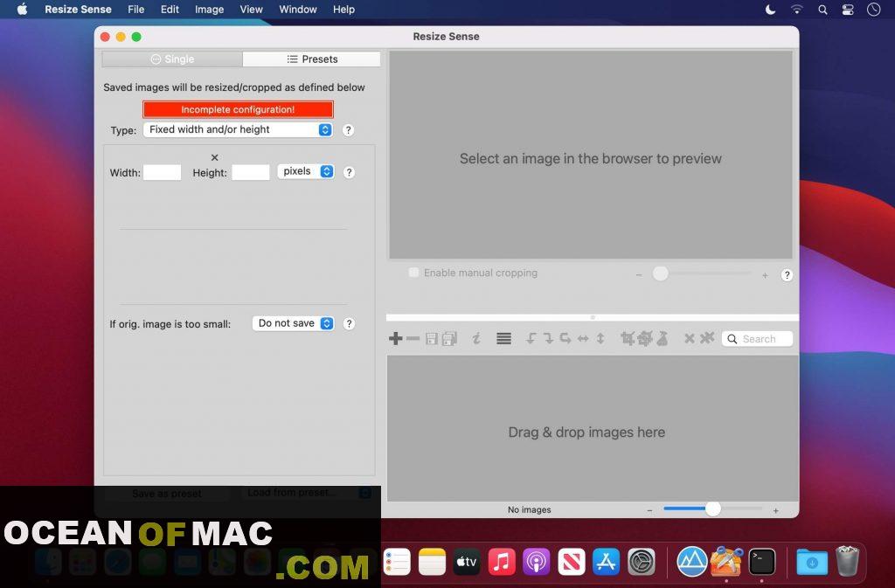Viewport: 895px width, 588px height.
Task: Remove selected image with the minus icon
Action: click(413, 339)
